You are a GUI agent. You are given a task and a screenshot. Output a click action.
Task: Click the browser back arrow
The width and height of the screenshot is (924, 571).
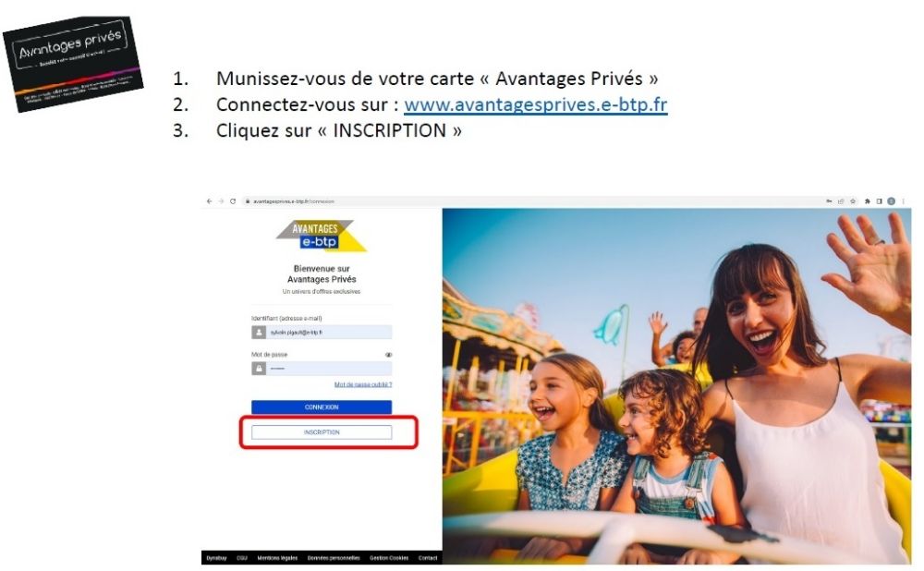(209, 200)
